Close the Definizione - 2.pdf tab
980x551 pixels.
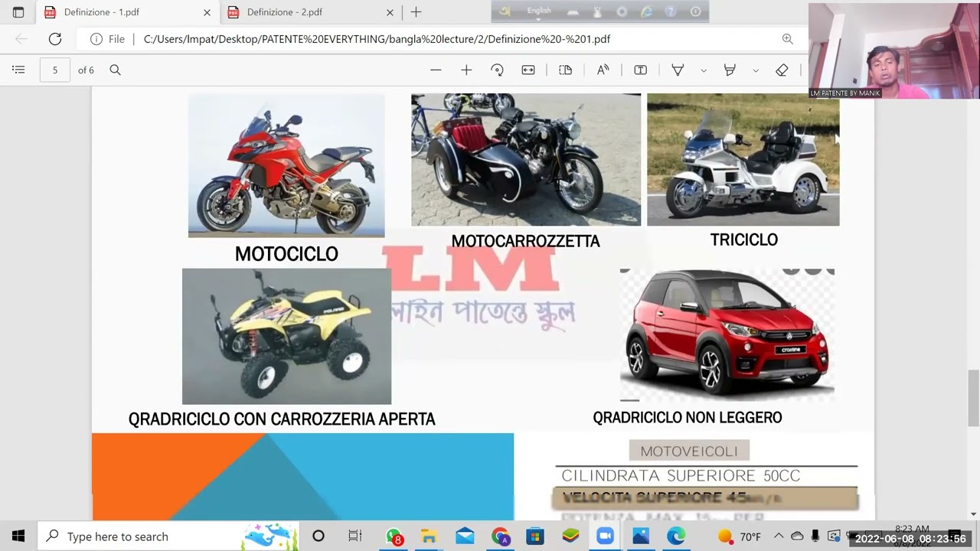pyautogui.click(x=390, y=12)
